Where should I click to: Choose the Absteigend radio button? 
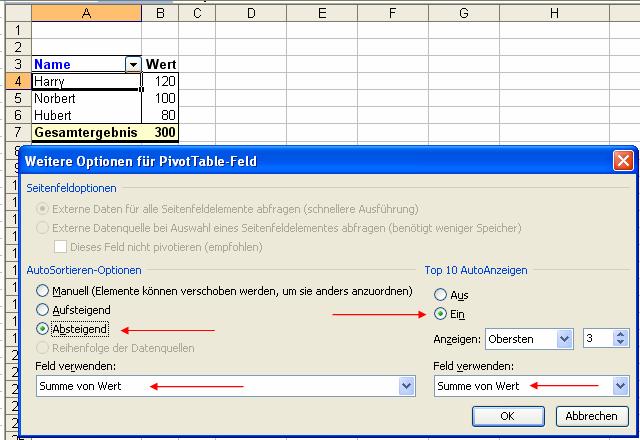click(x=42, y=329)
